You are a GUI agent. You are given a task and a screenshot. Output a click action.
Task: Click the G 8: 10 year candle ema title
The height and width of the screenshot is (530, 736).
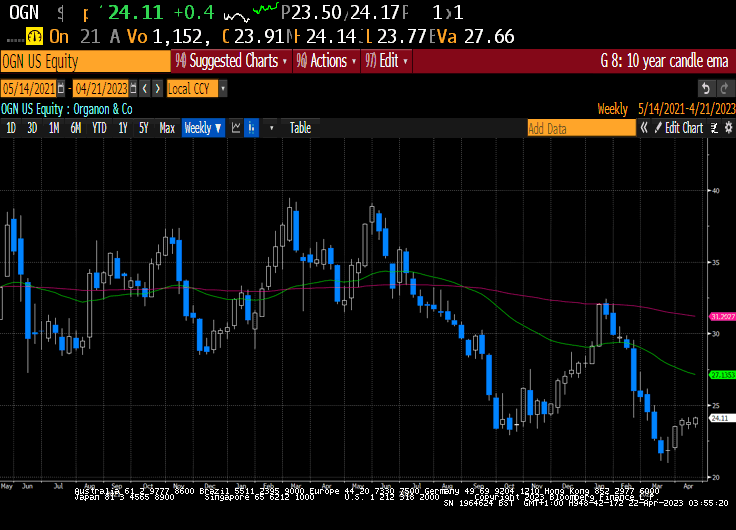[664, 61]
